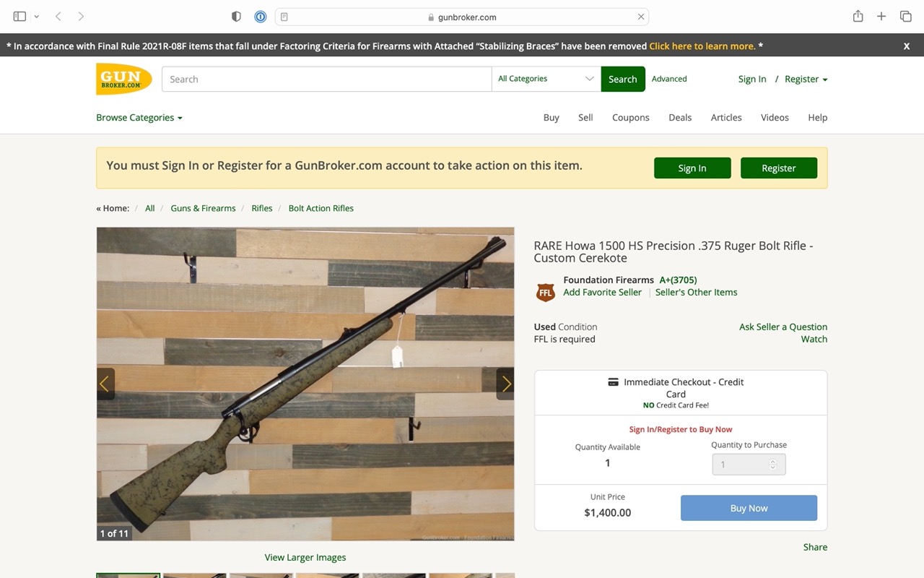
Task: Show the next rifle photo
Action: click(505, 384)
